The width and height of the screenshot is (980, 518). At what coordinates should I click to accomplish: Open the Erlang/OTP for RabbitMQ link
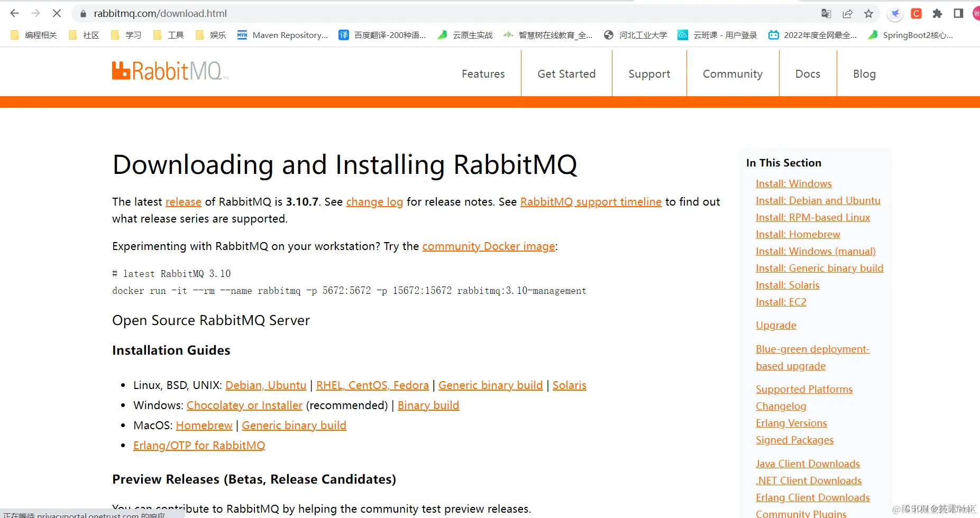tap(199, 446)
